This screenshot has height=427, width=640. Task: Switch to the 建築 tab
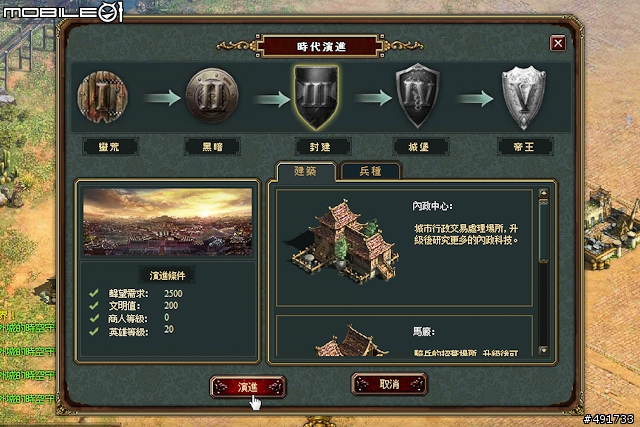pyautogui.click(x=306, y=171)
